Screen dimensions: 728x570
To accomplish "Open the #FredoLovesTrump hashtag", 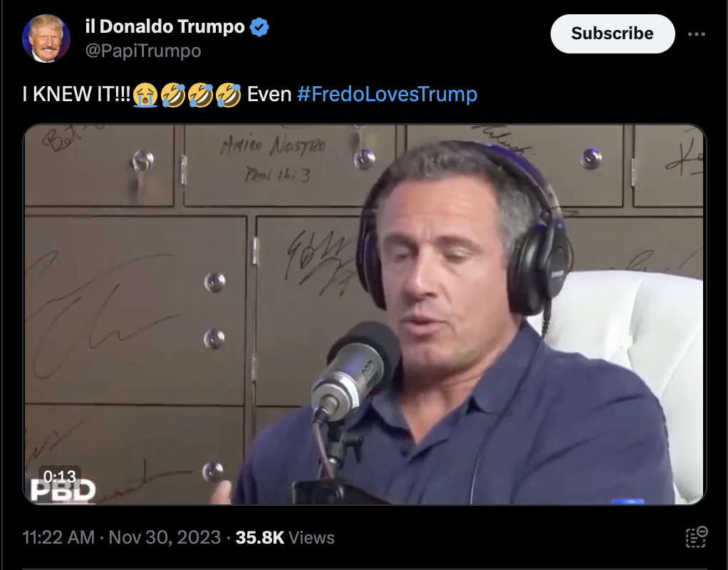I will click(388, 94).
